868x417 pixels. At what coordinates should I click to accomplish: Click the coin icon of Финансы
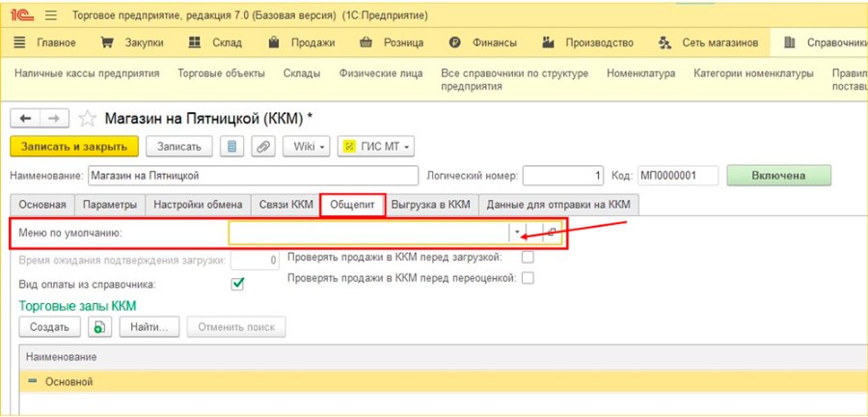455,42
